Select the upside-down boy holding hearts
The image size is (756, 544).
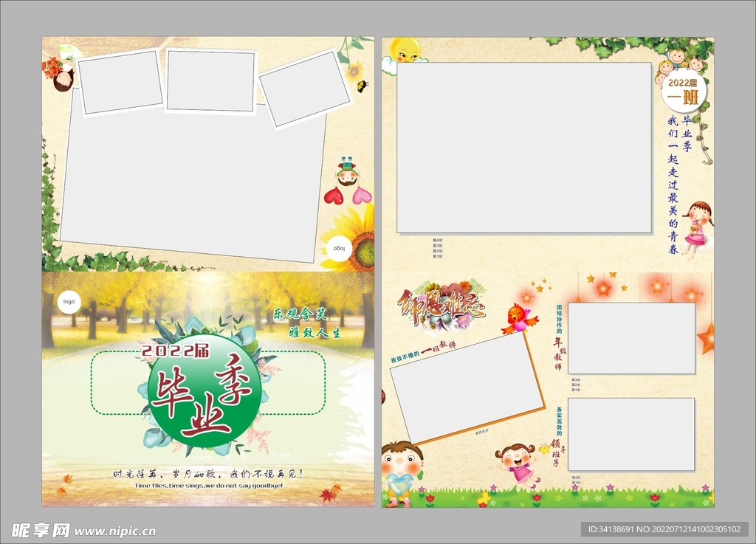[346, 171]
